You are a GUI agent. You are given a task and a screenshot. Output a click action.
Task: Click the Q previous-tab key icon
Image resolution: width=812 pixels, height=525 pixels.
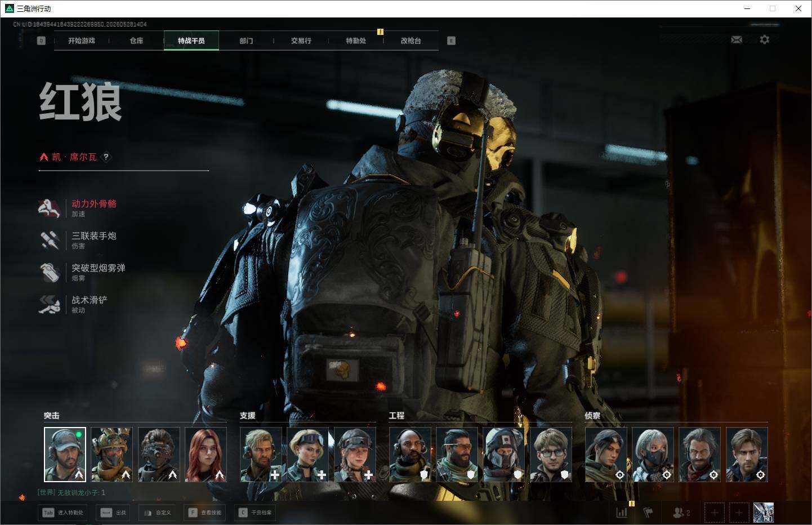coord(41,41)
